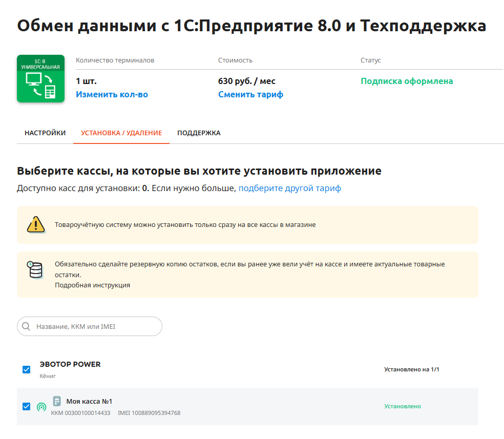Viewport: 504px width, 439px height.
Task: Click the Количество терминалов column header
Action: (115, 60)
